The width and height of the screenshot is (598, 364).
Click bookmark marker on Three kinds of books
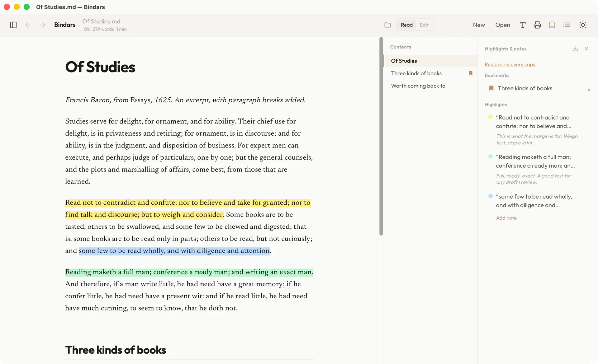pyautogui.click(x=471, y=73)
